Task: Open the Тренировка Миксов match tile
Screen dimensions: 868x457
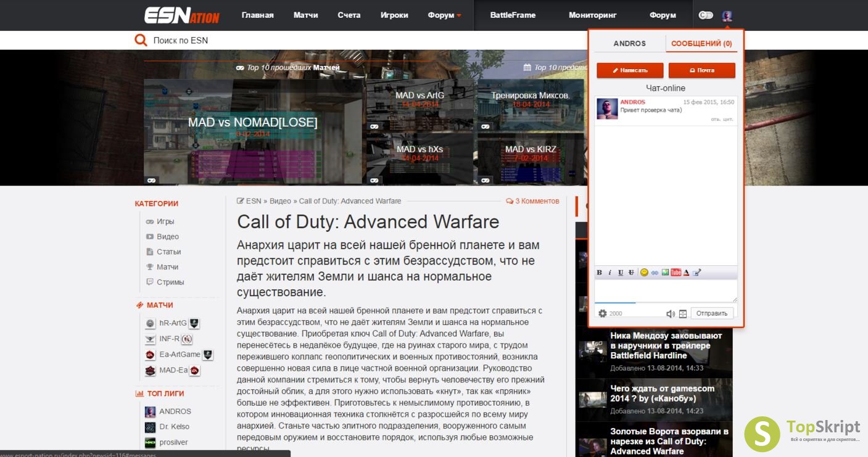Action: (531, 105)
